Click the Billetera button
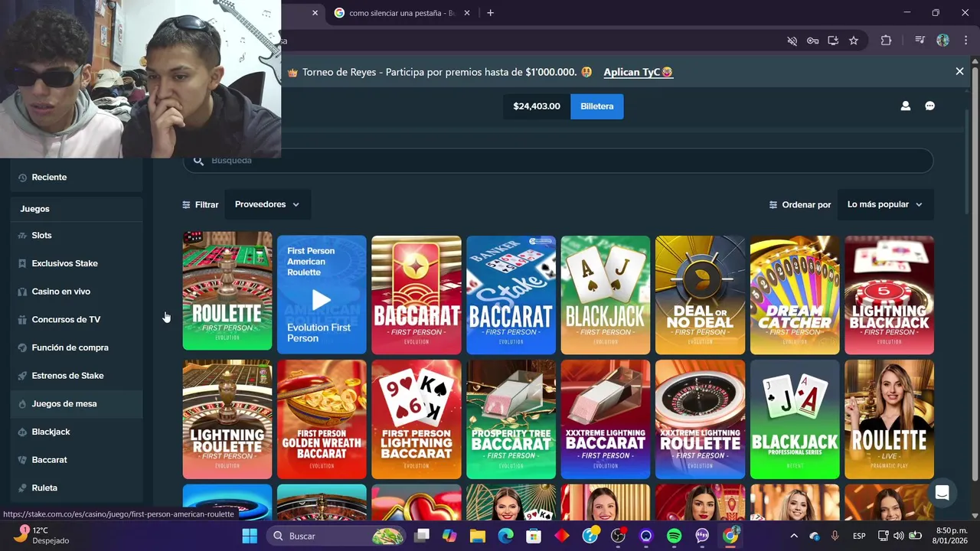The height and width of the screenshot is (551, 980). tap(597, 106)
